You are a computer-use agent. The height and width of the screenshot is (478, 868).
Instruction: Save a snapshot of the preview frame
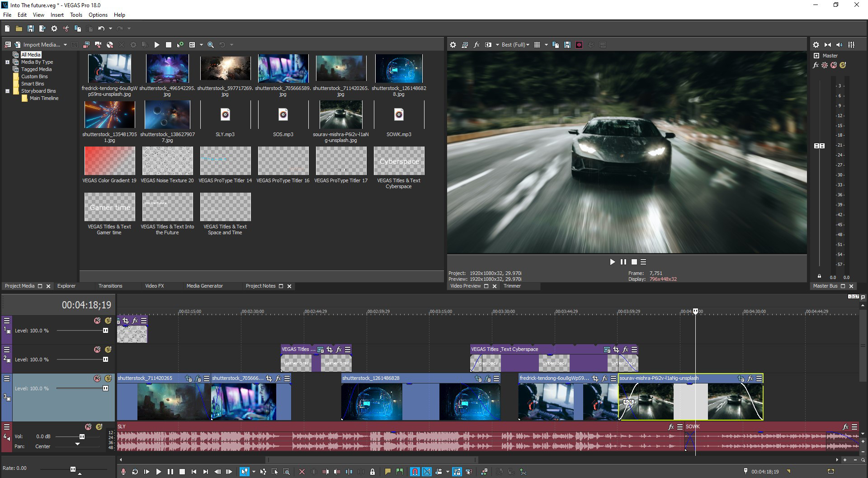(x=568, y=45)
